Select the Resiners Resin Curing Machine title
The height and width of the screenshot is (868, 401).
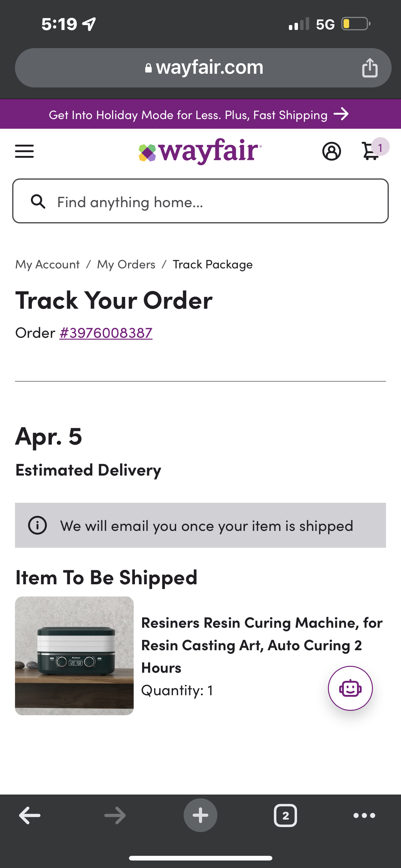click(x=262, y=645)
